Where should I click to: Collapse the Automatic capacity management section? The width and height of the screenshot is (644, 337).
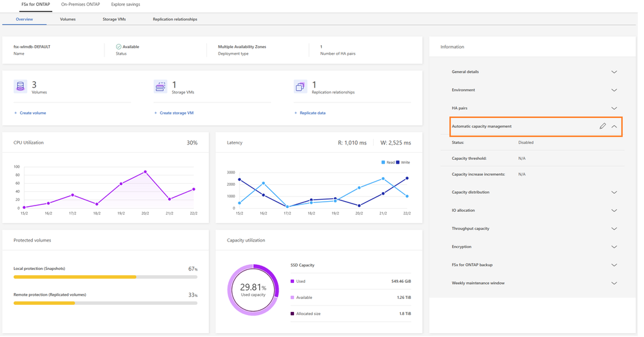[x=614, y=126]
